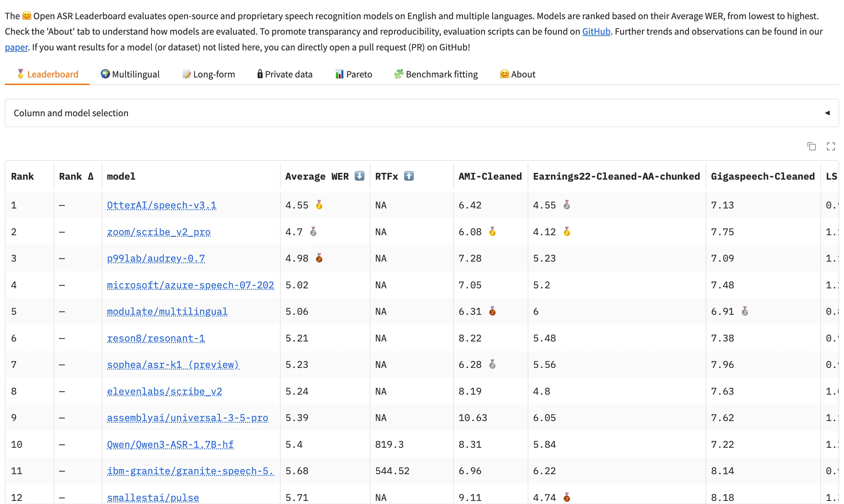Open Qwen/Qwen3-ASR-1.7B-hf model link

(x=170, y=444)
